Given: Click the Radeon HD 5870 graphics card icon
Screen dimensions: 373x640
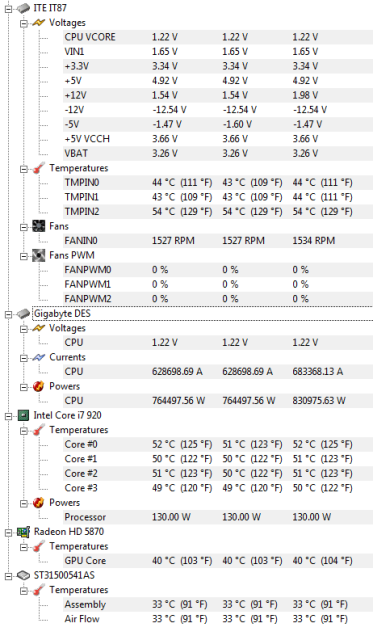Looking at the screenshot, I should [24, 532].
